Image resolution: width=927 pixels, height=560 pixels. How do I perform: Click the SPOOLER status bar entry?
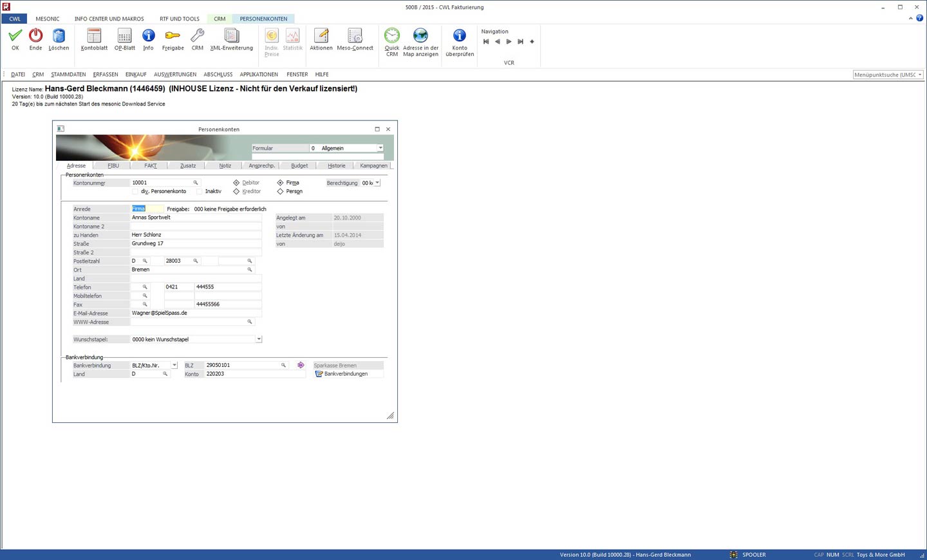[754, 554]
